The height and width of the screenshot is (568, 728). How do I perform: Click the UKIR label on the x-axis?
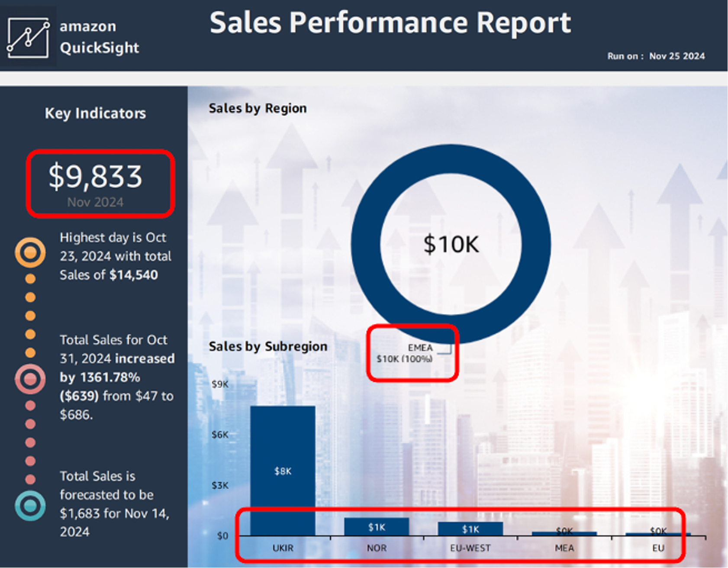pos(283,548)
